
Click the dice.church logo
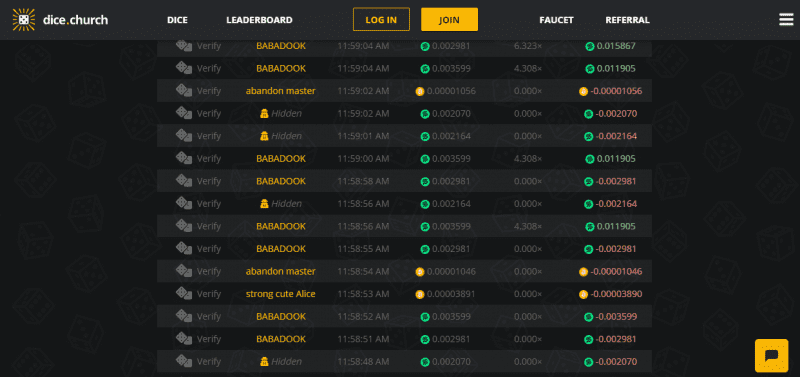[60, 20]
